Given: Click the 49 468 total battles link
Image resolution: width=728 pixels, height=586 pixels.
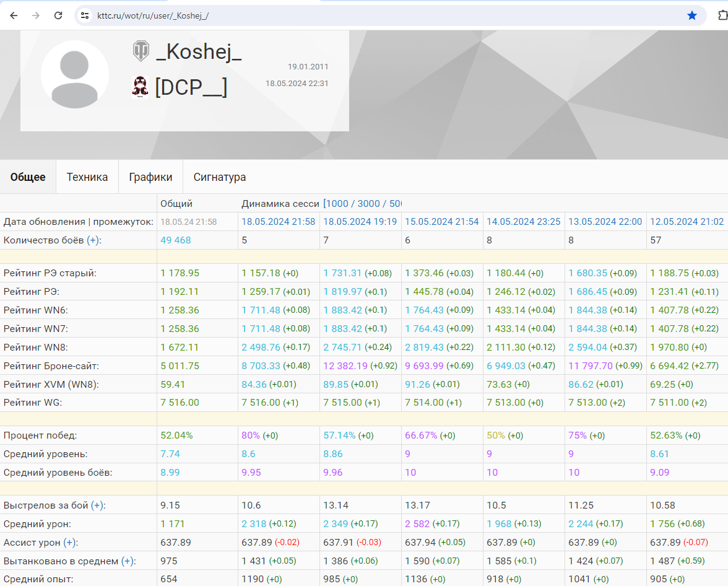Looking at the screenshot, I should pos(176,240).
